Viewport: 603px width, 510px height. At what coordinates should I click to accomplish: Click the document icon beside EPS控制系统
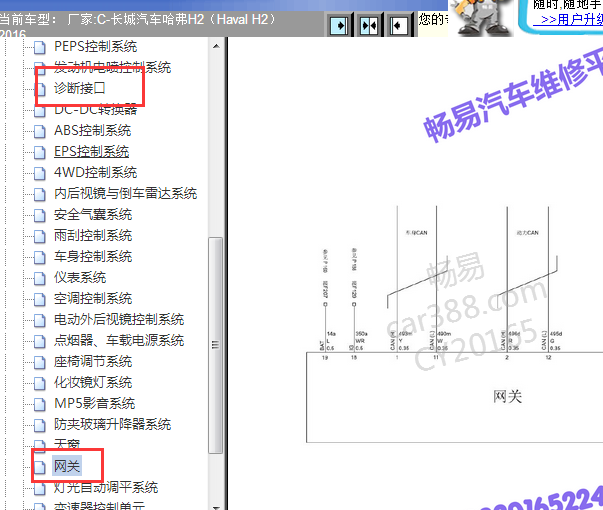point(40,152)
